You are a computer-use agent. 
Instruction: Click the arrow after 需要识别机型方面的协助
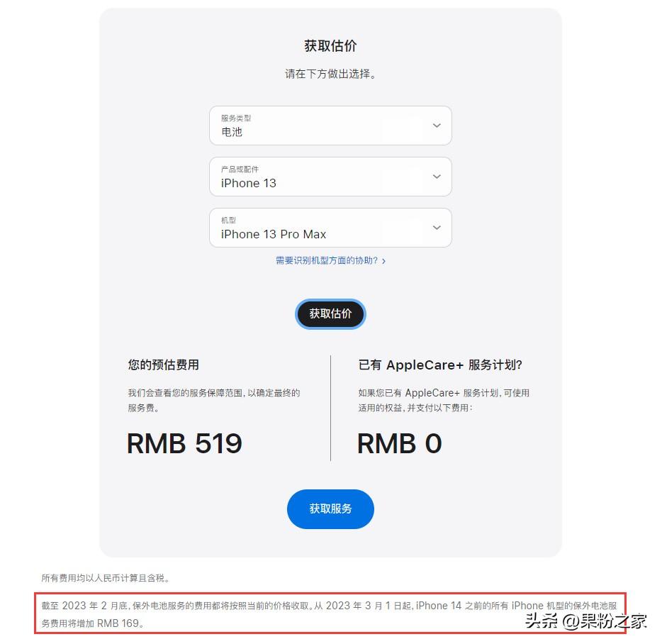[383, 261]
